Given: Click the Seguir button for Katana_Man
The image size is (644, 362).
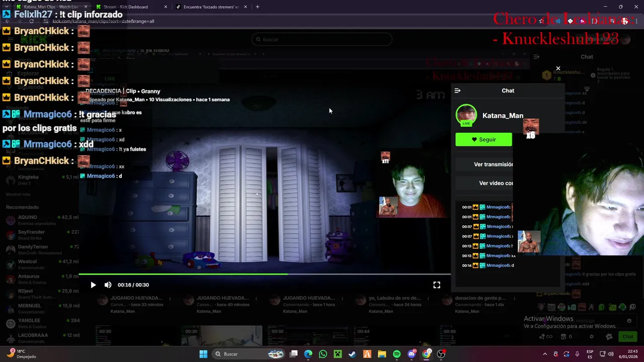Looking at the screenshot, I should 484,140.
